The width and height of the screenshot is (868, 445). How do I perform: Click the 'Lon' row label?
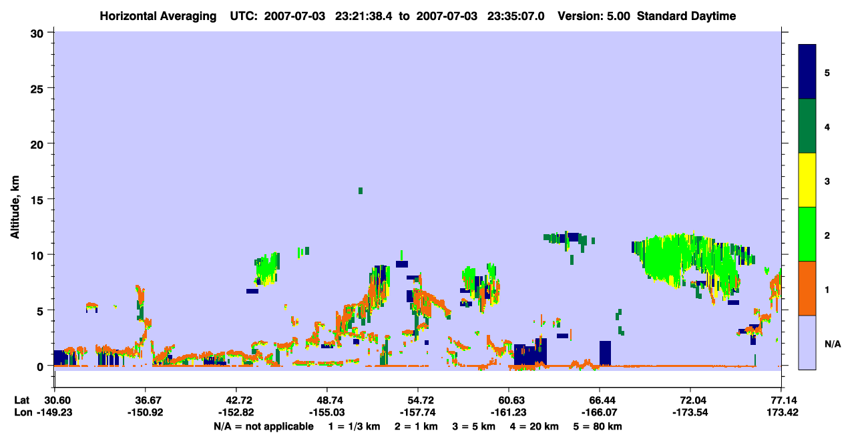[x=22, y=412]
